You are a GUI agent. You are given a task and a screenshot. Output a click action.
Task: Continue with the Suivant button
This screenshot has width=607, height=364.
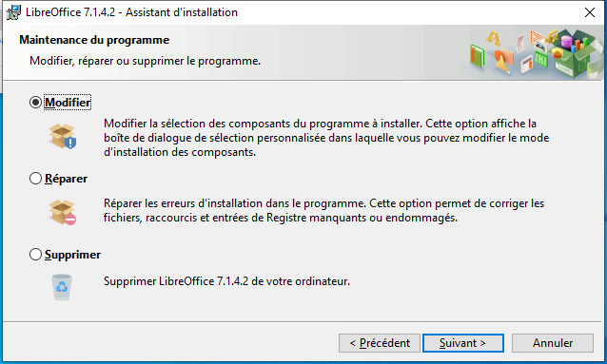[463, 343]
